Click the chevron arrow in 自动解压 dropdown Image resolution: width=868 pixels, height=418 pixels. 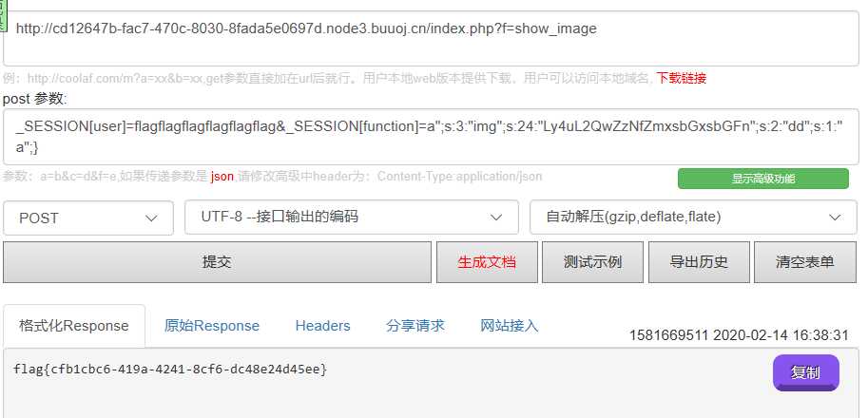[x=835, y=218]
